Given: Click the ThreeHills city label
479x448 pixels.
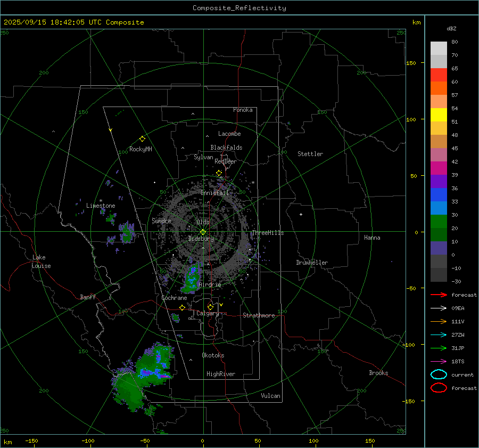Looking at the screenshot, I should pyautogui.click(x=268, y=233).
